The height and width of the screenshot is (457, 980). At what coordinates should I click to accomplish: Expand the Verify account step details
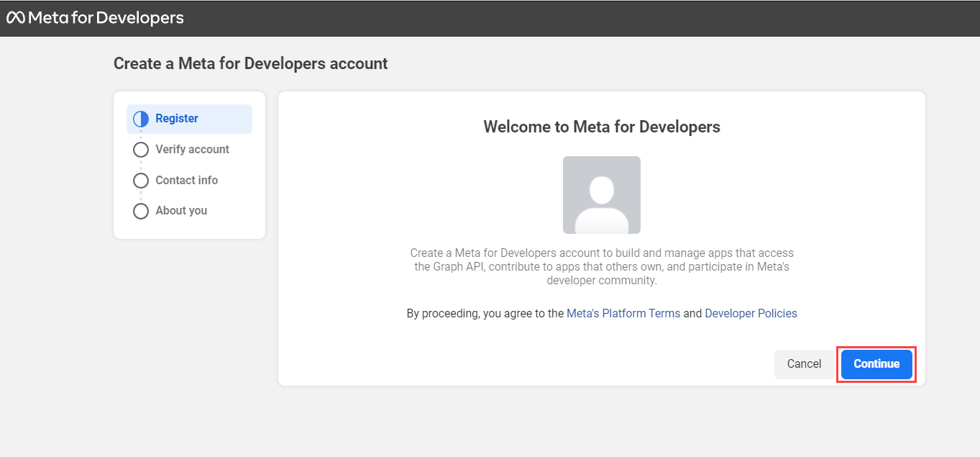click(x=191, y=149)
